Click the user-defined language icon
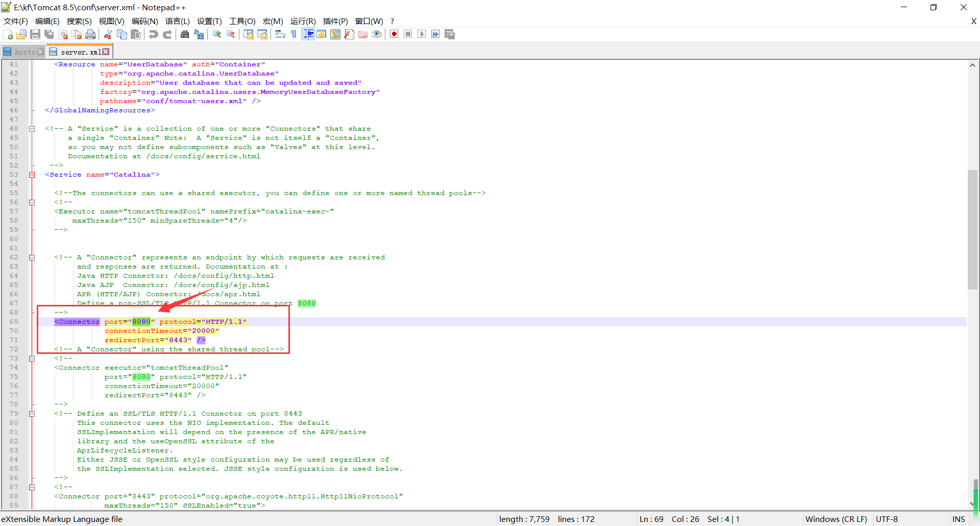 click(x=322, y=34)
